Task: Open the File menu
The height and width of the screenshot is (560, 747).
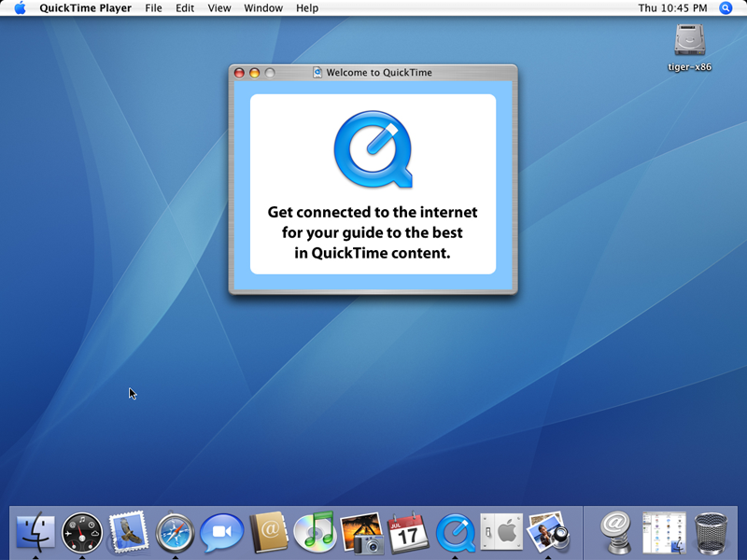Action: pos(153,8)
